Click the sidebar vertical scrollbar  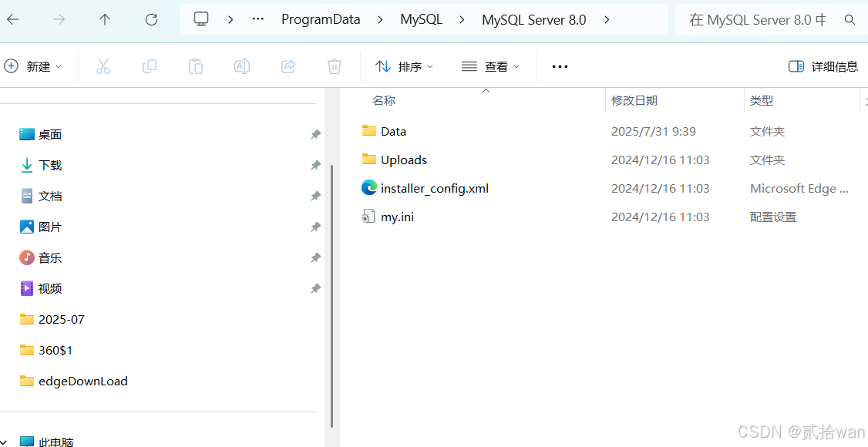[331, 296]
